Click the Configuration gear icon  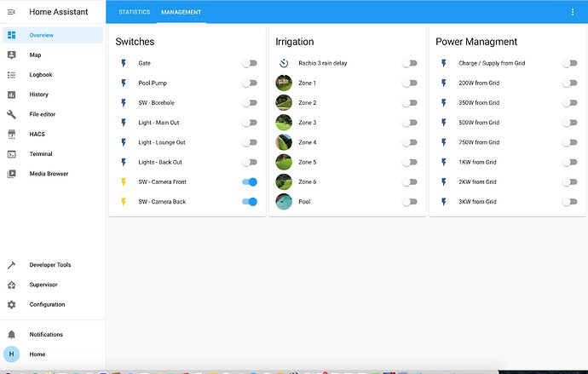pyautogui.click(x=12, y=305)
